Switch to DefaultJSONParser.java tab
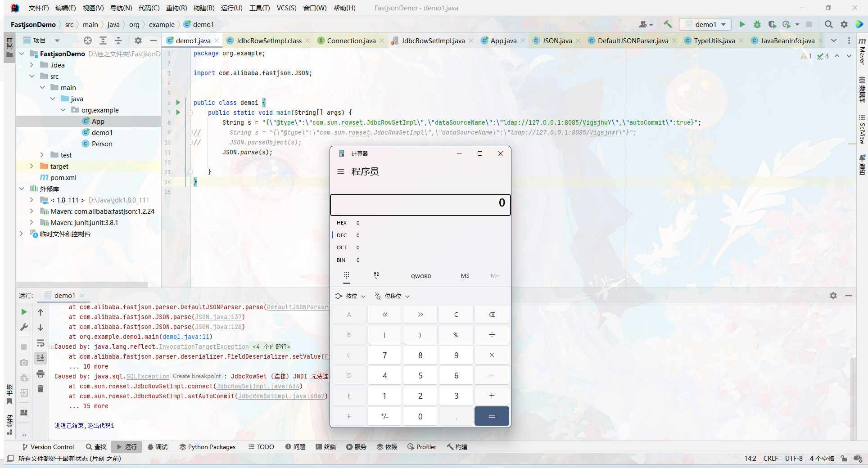The image size is (868, 468). tap(633, 40)
